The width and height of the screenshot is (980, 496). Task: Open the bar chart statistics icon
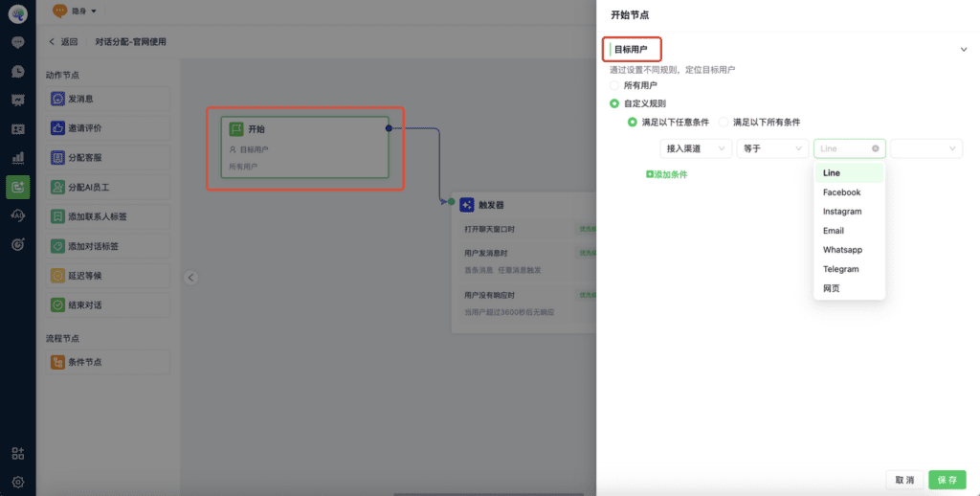tap(17, 158)
